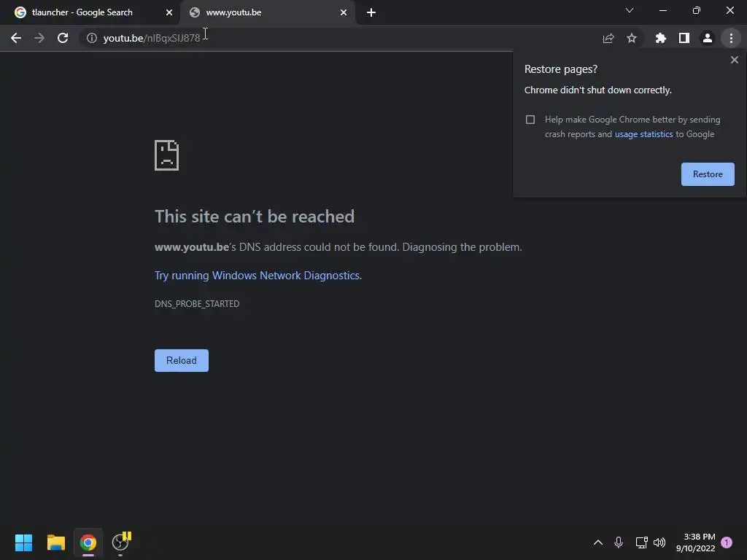Click the blue Reload button
The width and height of the screenshot is (747, 560).
(x=182, y=360)
